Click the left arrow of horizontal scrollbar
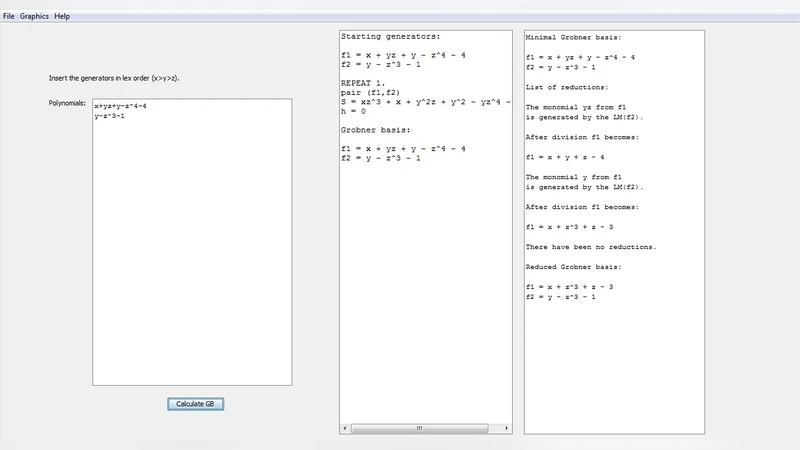This screenshot has width=800, height=450. [x=345, y=428]
